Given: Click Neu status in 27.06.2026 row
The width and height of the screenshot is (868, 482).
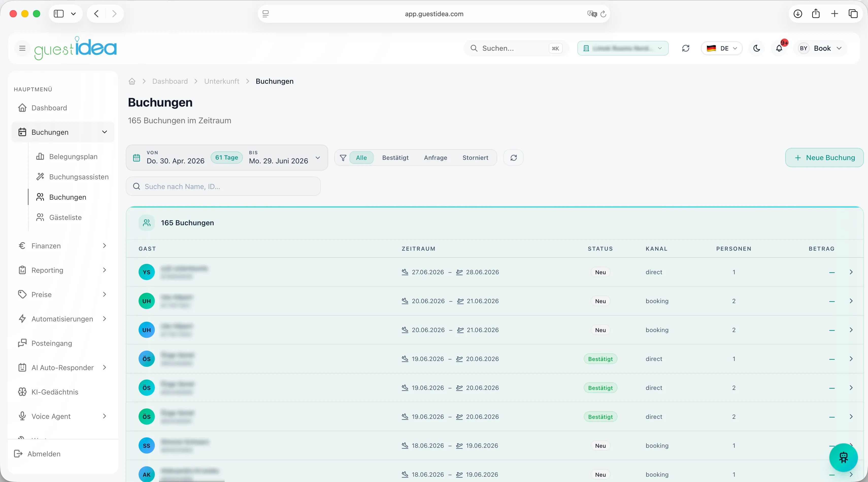Looking at the screenshot, I should coord(600,272).
